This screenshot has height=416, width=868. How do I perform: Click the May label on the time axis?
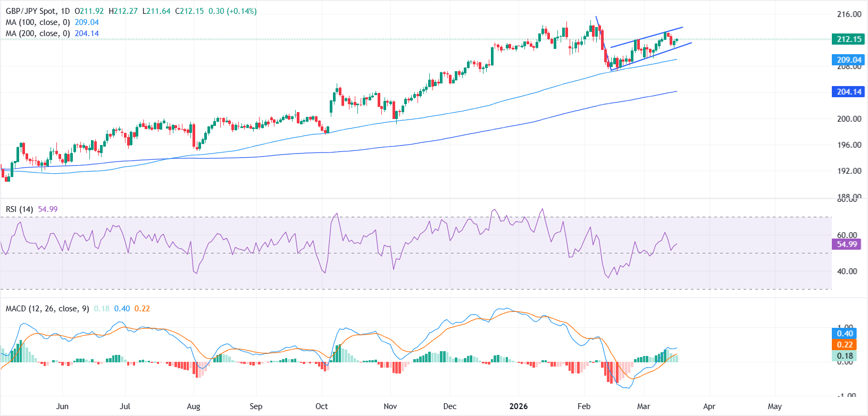[x=774, y=406]
